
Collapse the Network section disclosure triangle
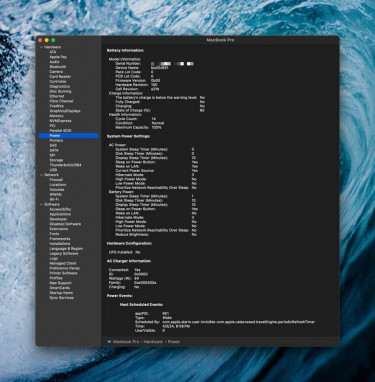pos(41,175)
